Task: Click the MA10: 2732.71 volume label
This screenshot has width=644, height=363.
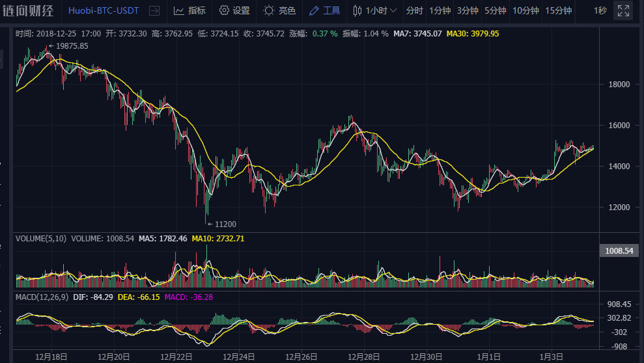Action: [x=218, y=238]
